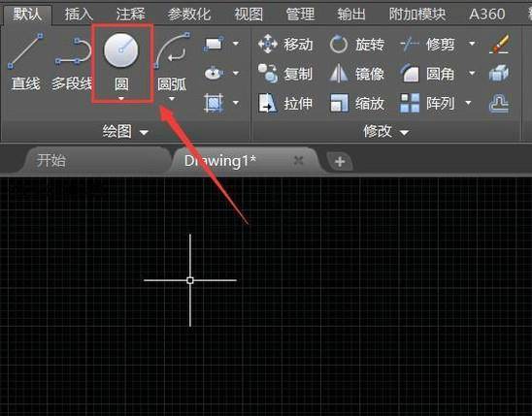Image resolution: width=532 pixels, height=416 pixels.
Task: Select the 直线 line tool
Action: pyautogui.click(x=25, y=62)
